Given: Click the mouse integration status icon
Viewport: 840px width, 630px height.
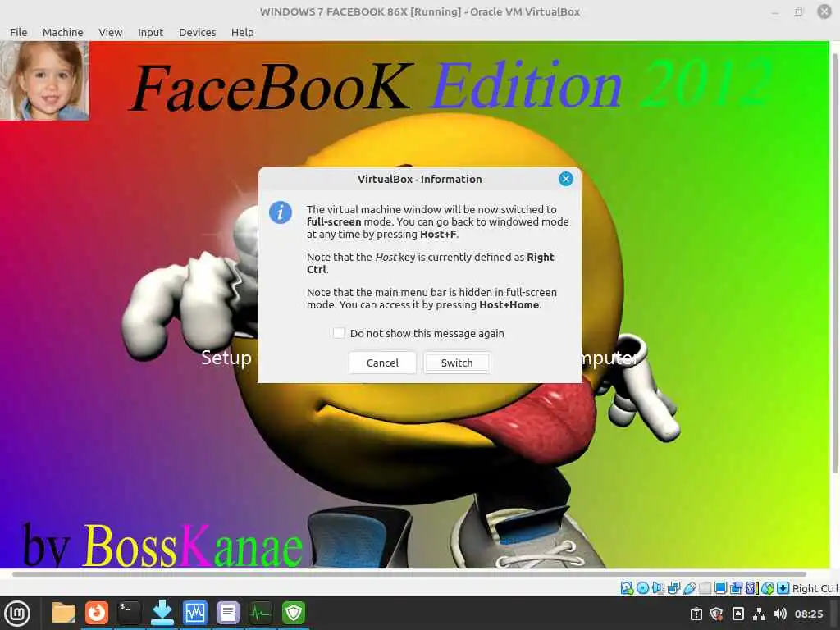Looking at the screenshot, I should (768, 588).
